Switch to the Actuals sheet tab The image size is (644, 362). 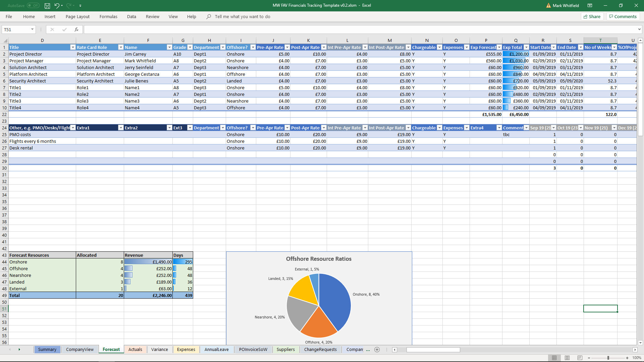pos(135,349)
